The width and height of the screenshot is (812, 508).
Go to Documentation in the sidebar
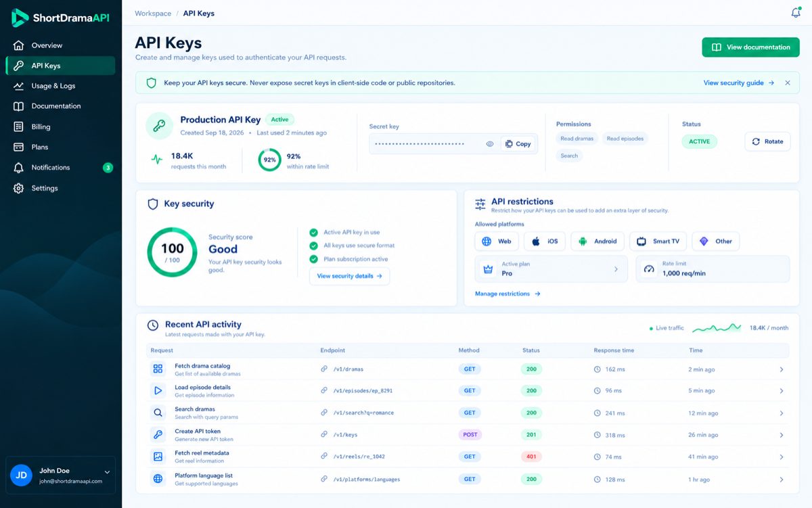pyautogui.click(x=60, y=106)
